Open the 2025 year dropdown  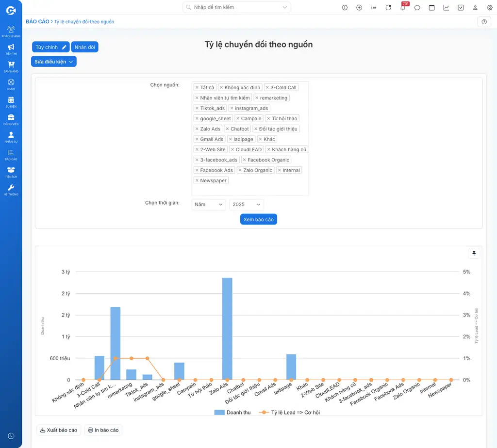[246, 205]
